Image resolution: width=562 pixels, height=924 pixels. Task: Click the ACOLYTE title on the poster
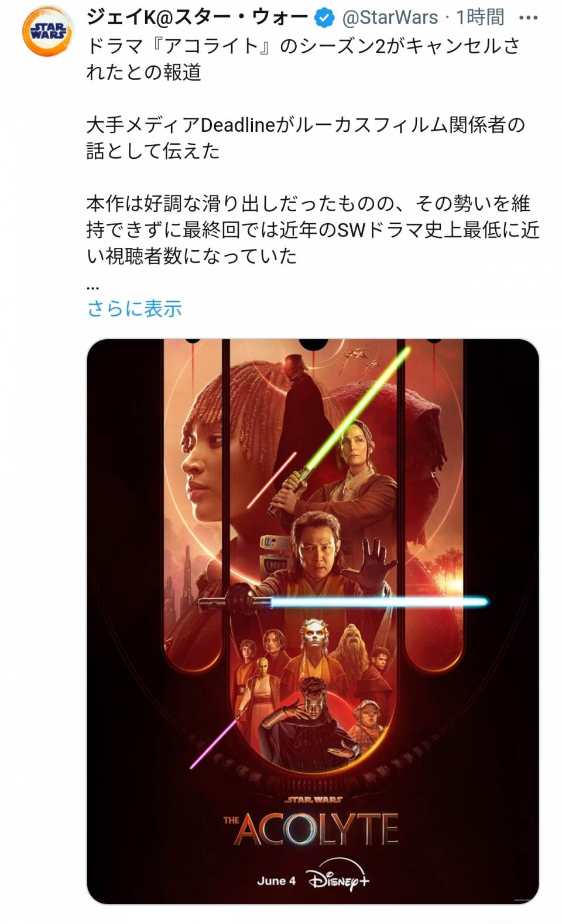coord(316,829)
